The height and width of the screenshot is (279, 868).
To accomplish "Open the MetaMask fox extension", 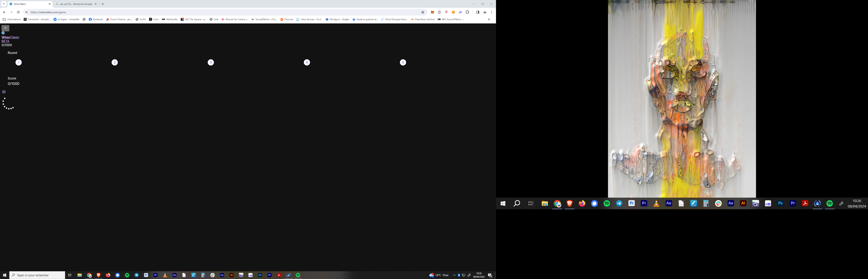I will coord(432,12).
